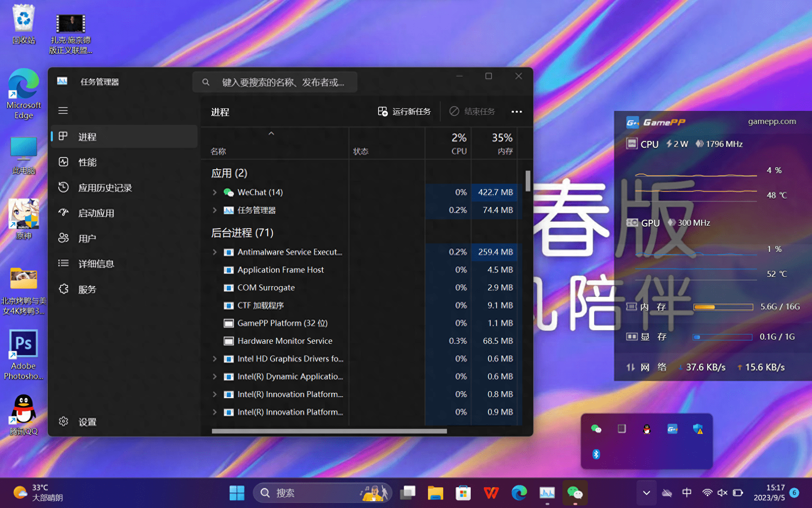The height and width of the screenshot is (508, 812).
Task: Open WeChat from the taskbar
Action: tap(575, 492)
